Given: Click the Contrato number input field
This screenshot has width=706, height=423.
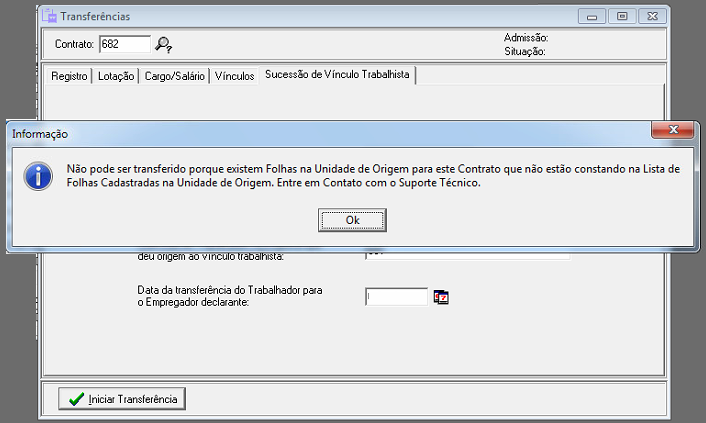Looking at the screenshot, I should [124, 44].
